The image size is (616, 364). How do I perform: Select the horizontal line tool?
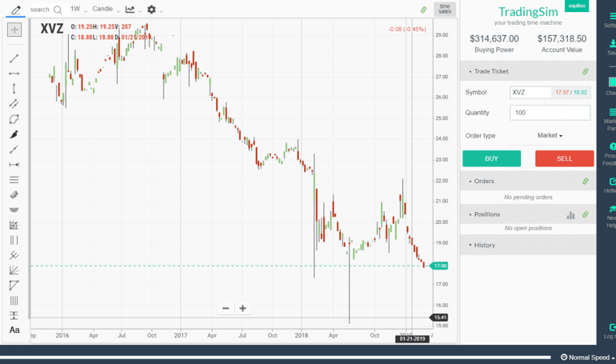point(14,74)
